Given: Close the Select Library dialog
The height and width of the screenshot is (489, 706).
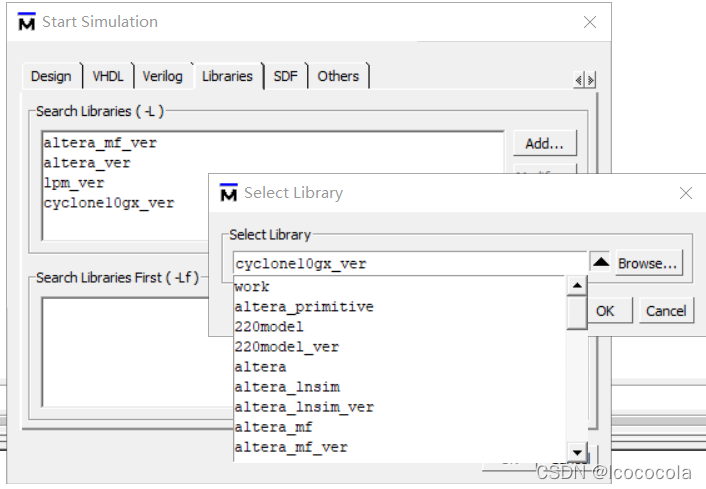Looking at the screenshot, I should pyautogui.click(x=686, y=193).
